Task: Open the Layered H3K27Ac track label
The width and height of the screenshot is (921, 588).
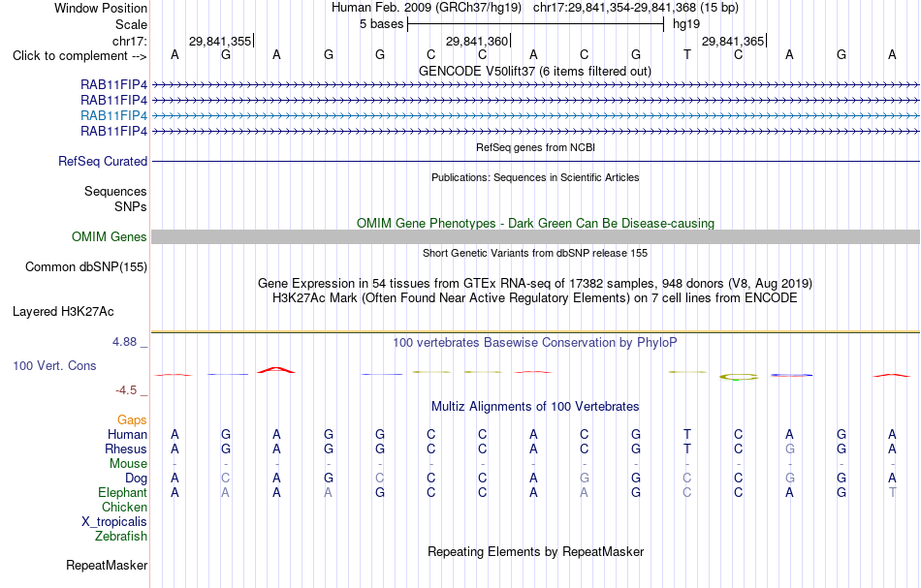Action: [x=63, y=312]
